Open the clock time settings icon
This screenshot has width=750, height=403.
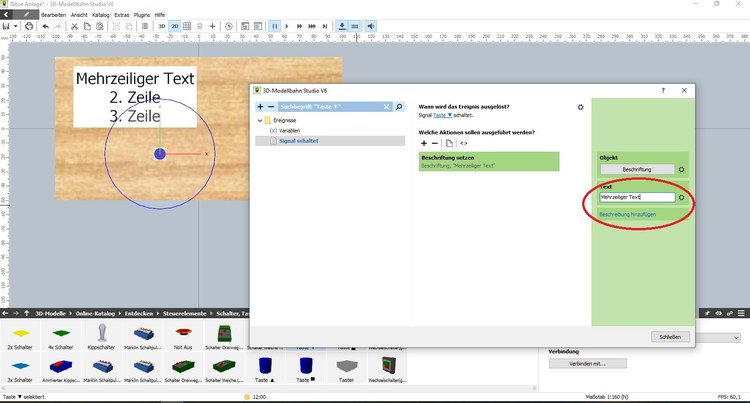[x=229, y=26]
